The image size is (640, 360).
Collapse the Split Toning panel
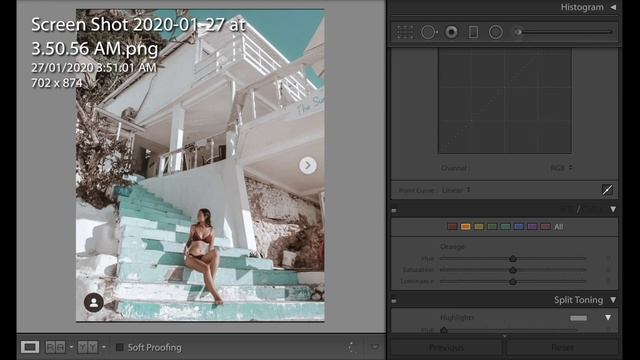coord(613,300)
